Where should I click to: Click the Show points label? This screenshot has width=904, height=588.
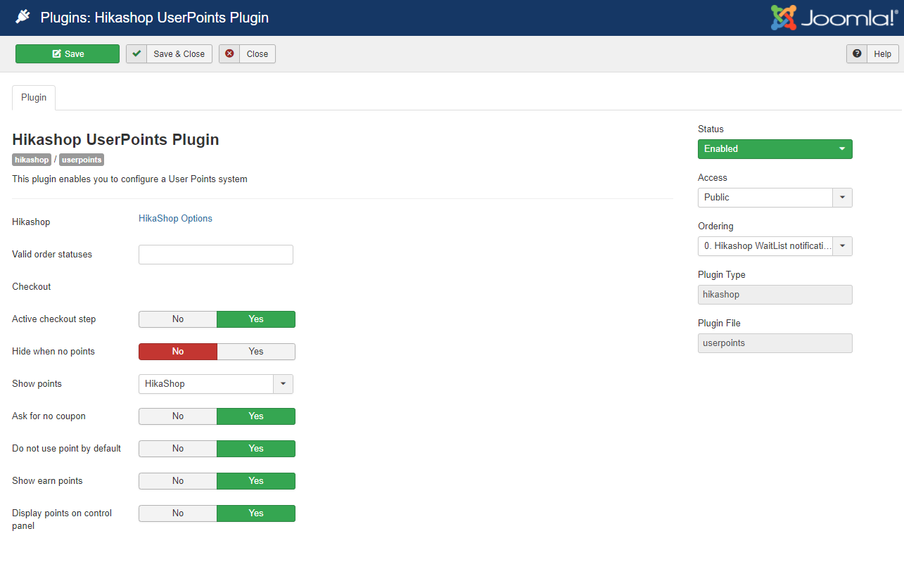pyautogui.click(x=37, y=384)
